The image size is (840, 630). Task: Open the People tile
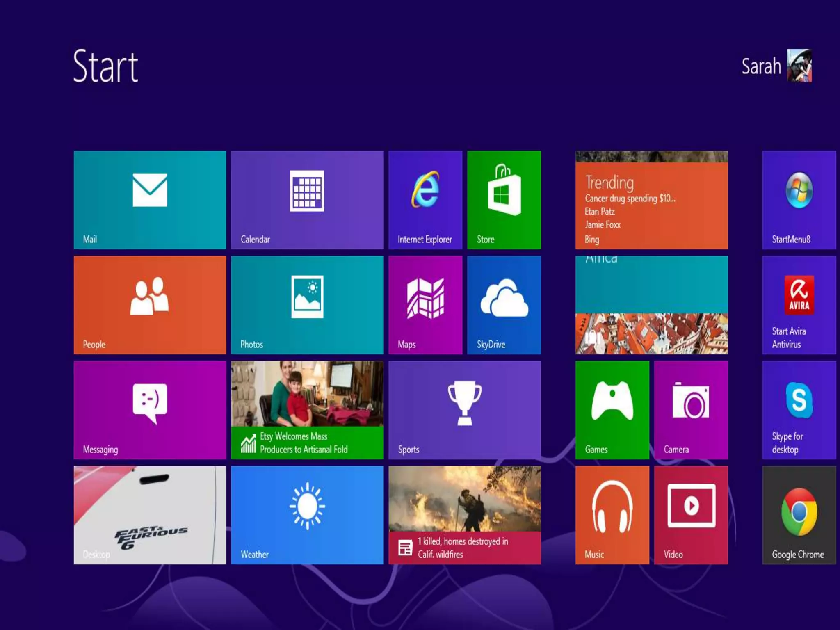coord(150,305)
